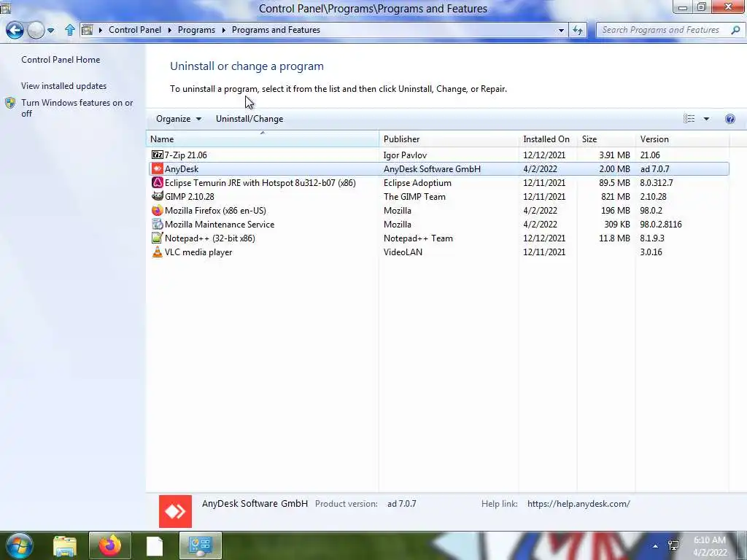747x560 pixels.
Task: Launch Firefox from the taskbar
Action: click(110, 545)
